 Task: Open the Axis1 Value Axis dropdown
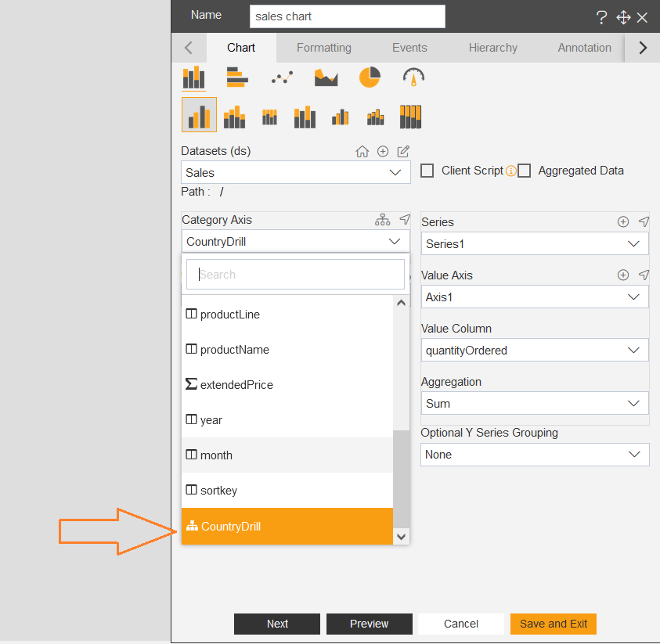click(535, 297)
